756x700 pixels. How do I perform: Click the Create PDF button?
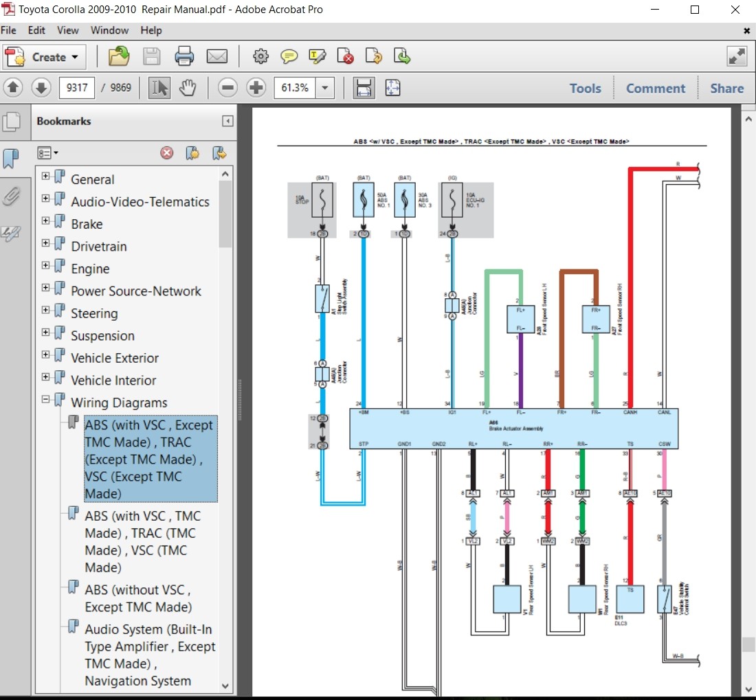click(44, 57)
